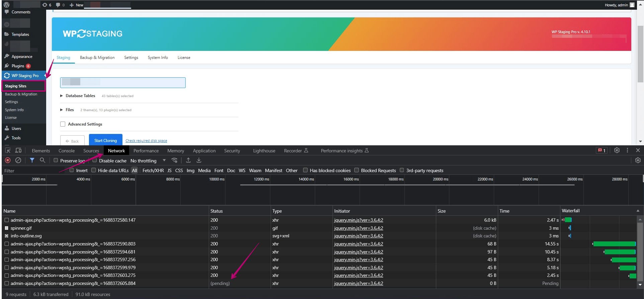Toggle the device toolbar icon
644x299 pixels.
(x=18, y=150)
